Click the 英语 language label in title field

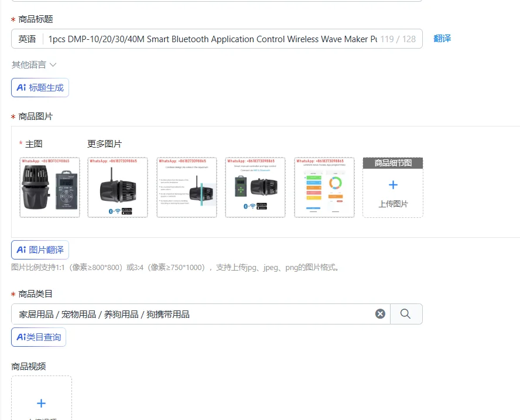[27, 39]
